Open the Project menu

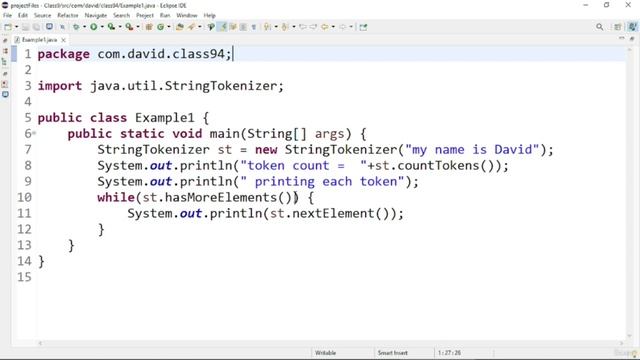coord(145,15)
